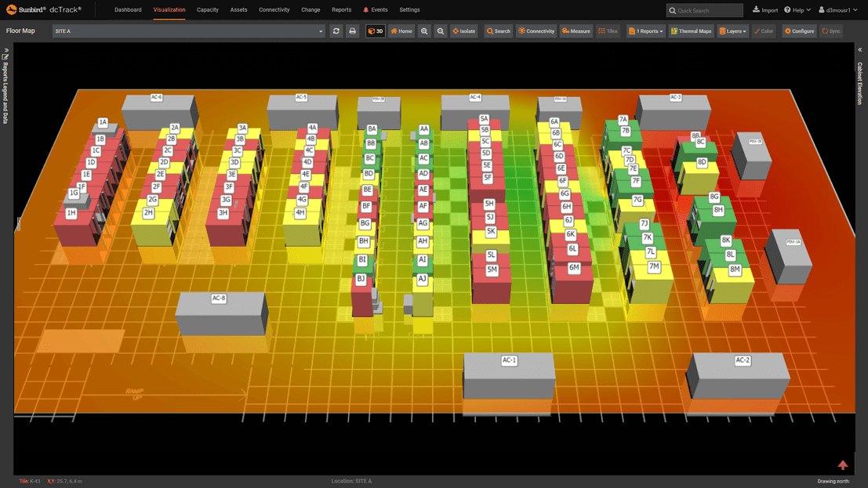The height and width of the screenshot is (488, 868).
Task: Toggle 3D view mode
Action: click(x=376, y=31)
